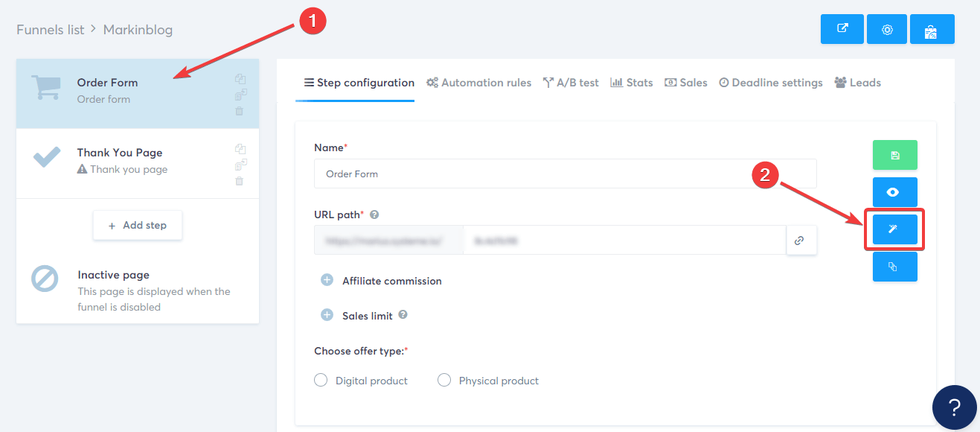Go back to Funnels list breadcrumb

[50, 29]
